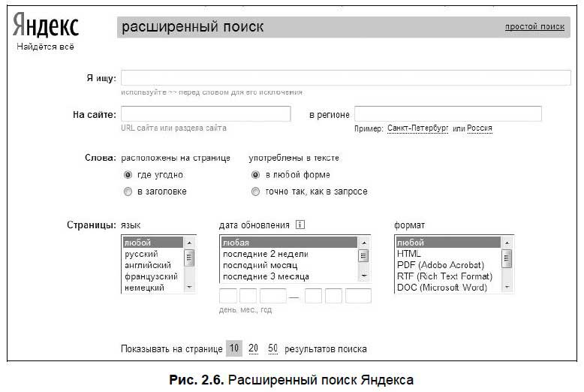Go to простой поиск link
The width and height of the screenshot is (584, 392).
[534, 26]
